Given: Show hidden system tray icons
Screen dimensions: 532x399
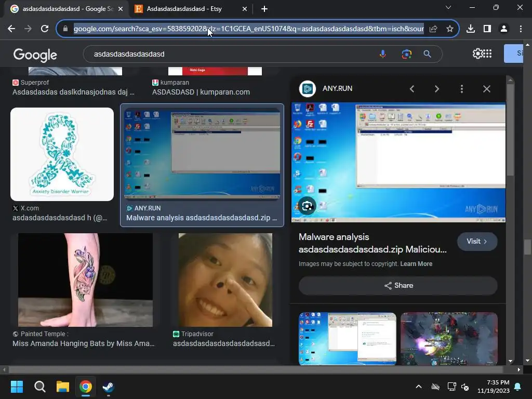Looking at the screenshot, I should coord(419,387).
